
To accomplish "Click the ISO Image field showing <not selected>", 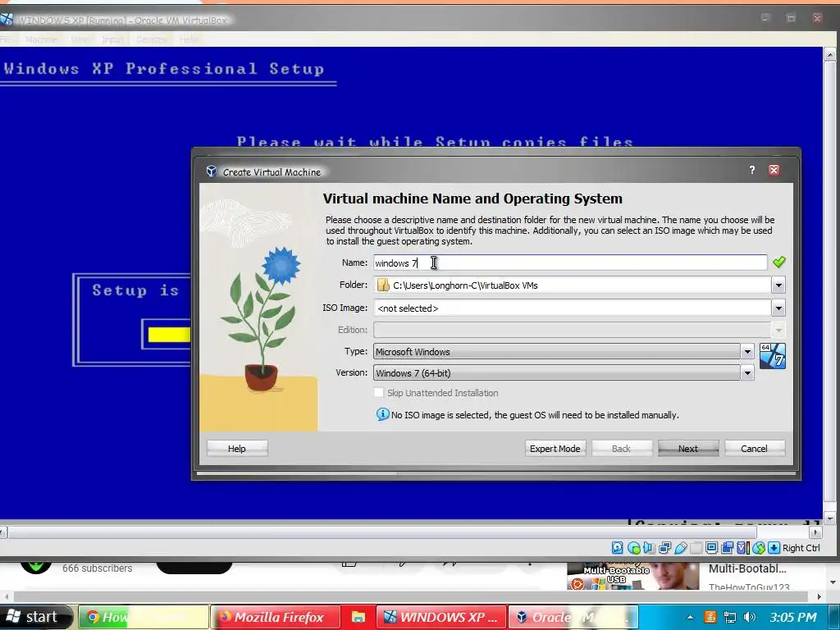I will click(572, 308).
